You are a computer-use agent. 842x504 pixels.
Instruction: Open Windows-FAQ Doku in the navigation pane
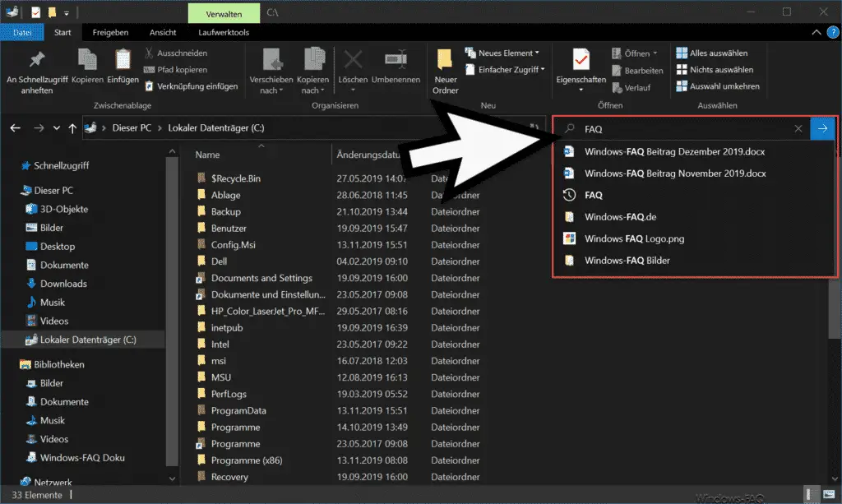[x=76, y=458]
